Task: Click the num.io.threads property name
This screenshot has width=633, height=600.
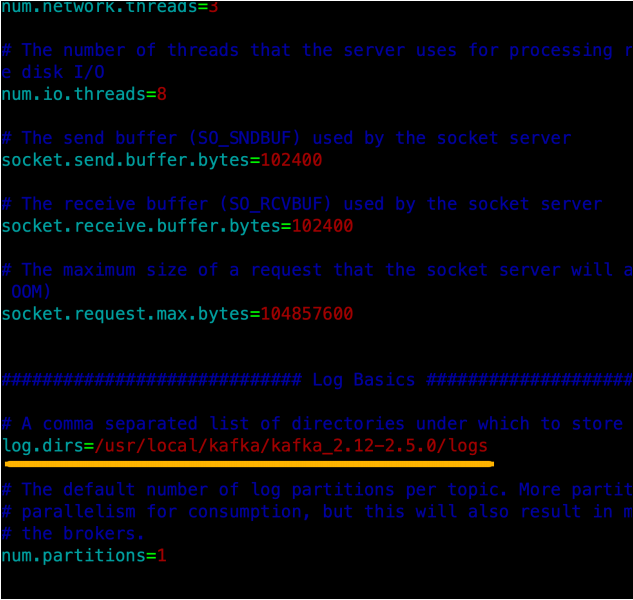Action: (73, 94)
